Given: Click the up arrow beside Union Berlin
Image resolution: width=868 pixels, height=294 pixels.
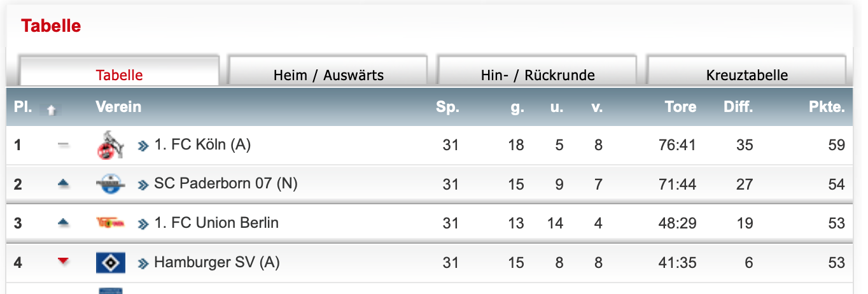Looking at the screenshot, I should (62, 223).
